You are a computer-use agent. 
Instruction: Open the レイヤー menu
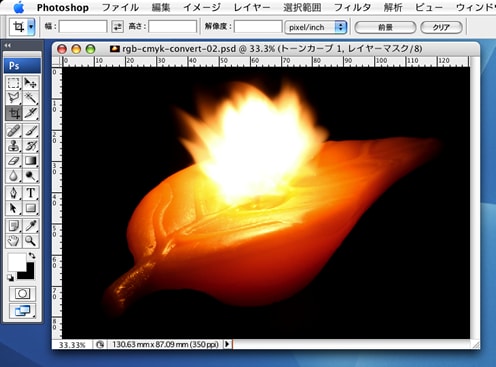click(252, 7)
